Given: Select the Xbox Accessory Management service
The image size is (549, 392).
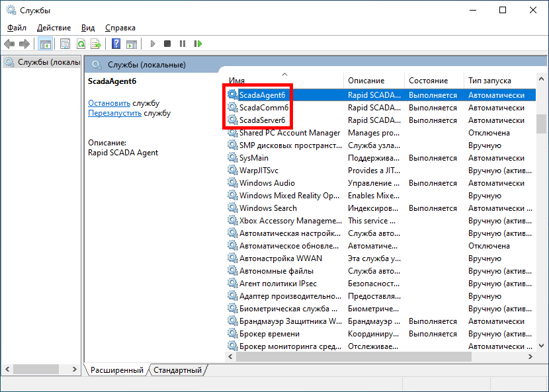Looking at the screenshot, I should click(x=381, y=221).
